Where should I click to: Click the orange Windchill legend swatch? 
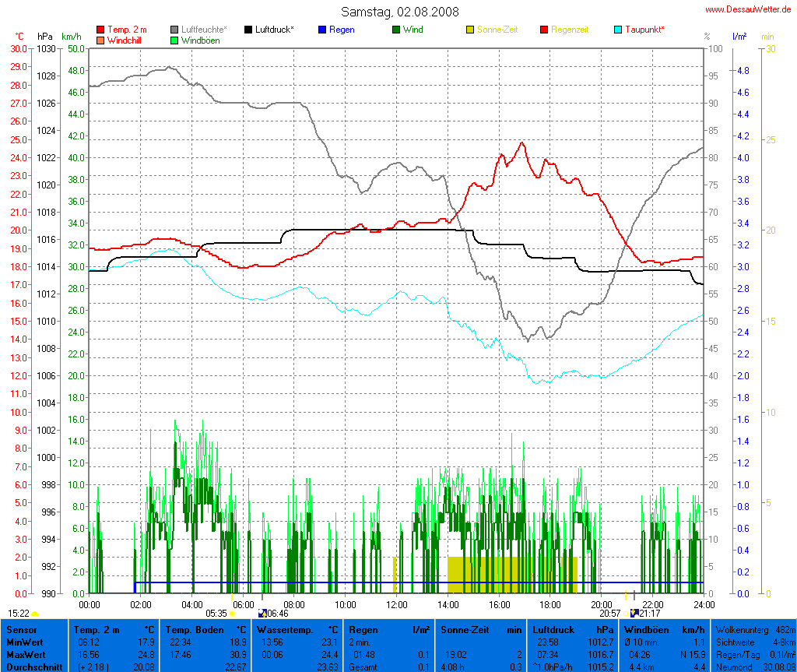click(100, 40)
